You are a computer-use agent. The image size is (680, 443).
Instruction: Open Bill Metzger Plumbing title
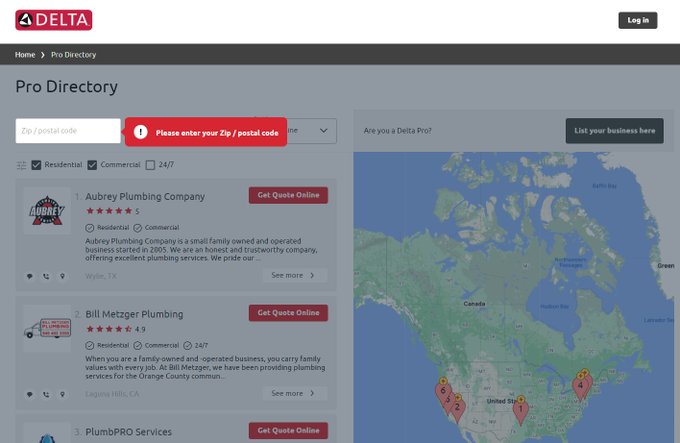134,314
